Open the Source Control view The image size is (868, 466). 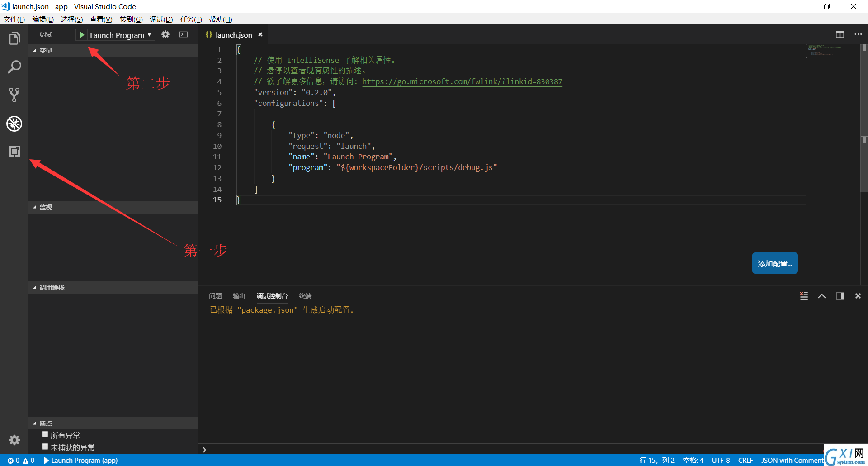tap(14, 95)
